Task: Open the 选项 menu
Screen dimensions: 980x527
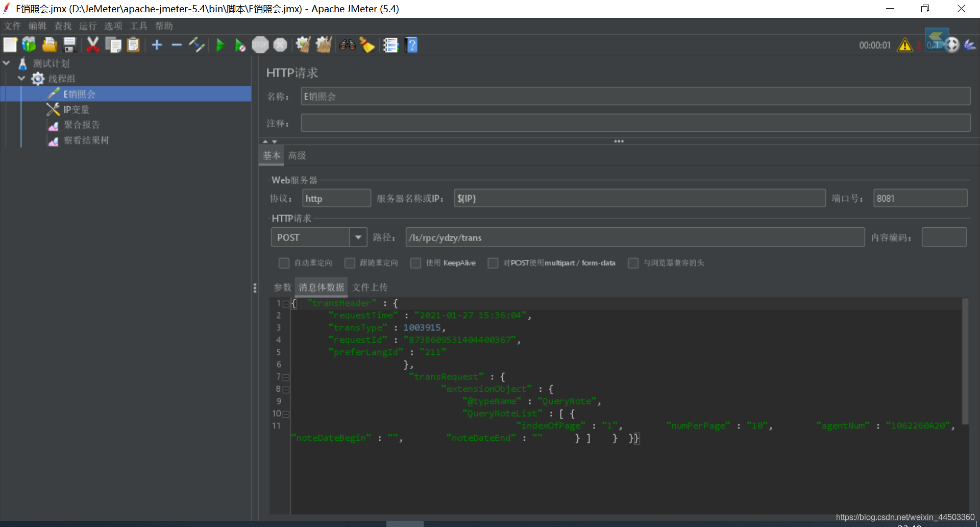Action: coord(113,26)
